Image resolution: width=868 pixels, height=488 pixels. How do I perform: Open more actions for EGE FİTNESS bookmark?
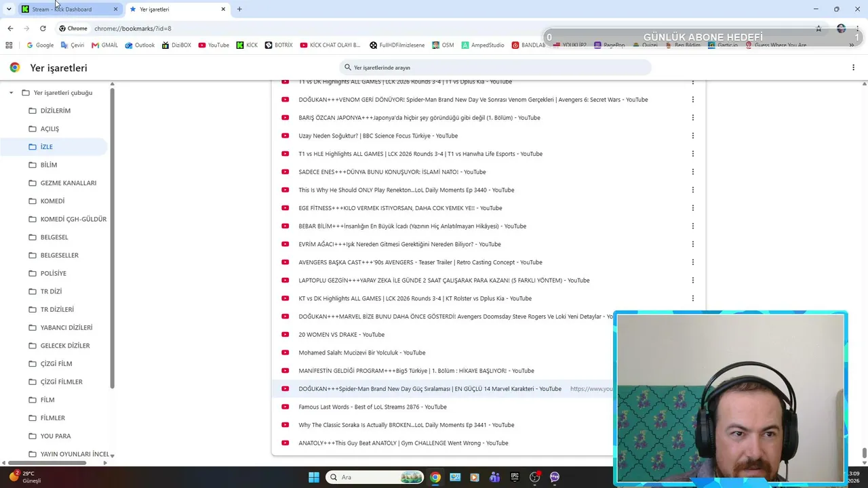coord(692,208)
